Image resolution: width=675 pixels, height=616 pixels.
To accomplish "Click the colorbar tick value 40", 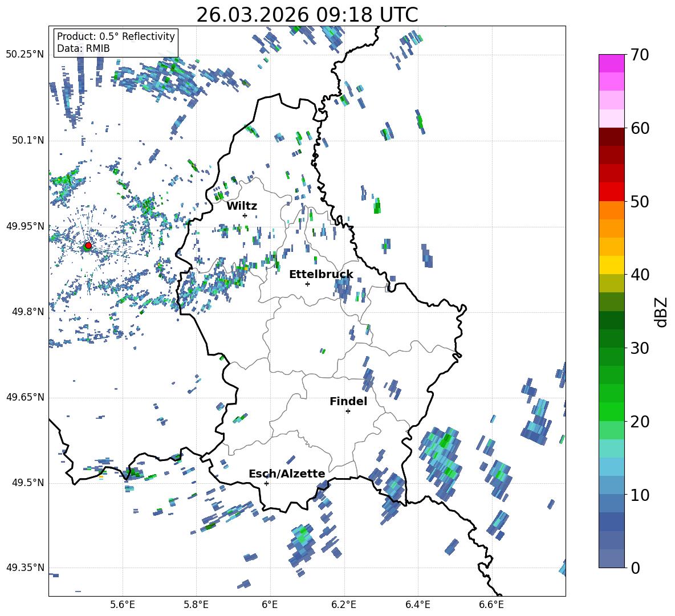I will pyautogui.click(x=640, y=275).
